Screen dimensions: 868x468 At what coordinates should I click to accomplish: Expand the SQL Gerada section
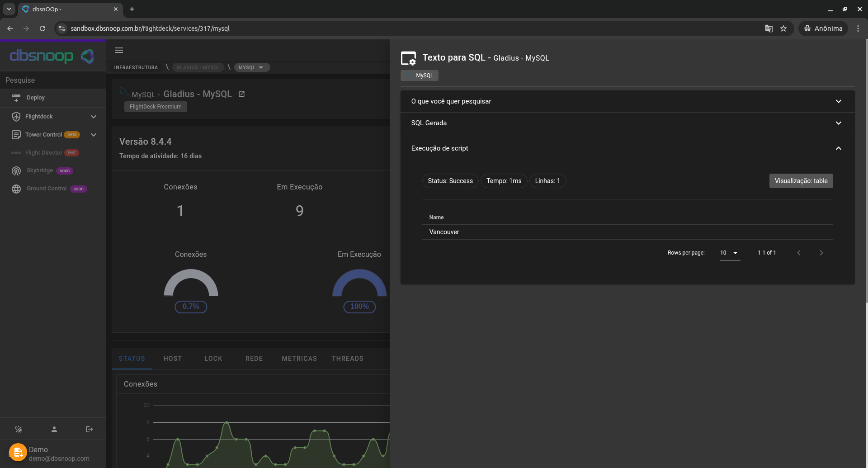(627, 123)
